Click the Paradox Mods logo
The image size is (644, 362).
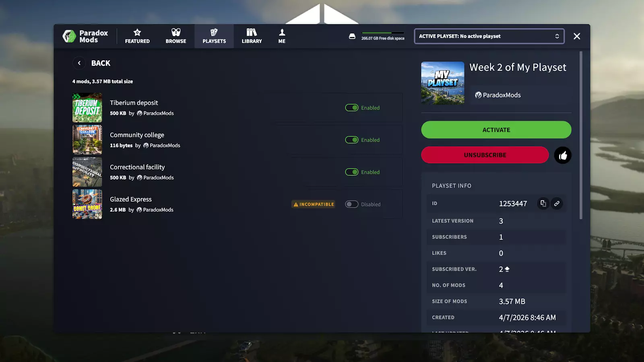pyautogui.click(x=85, y=36)
